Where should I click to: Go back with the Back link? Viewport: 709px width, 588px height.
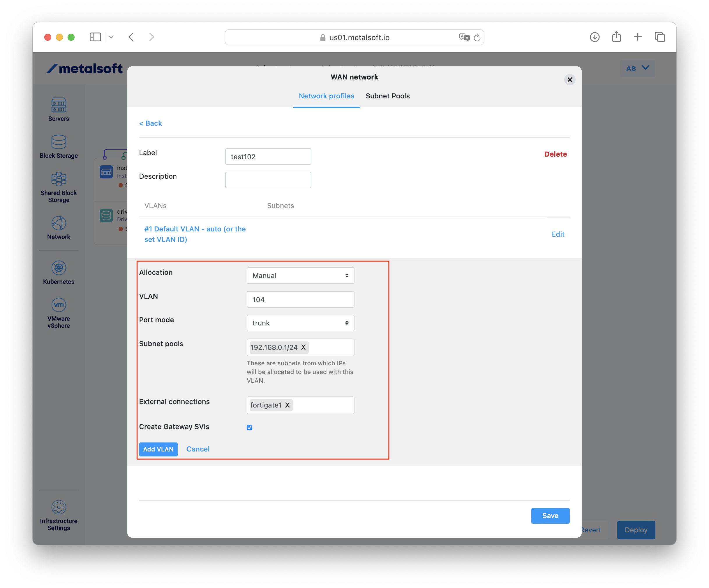pyautogui.click(x=151, y=123)
